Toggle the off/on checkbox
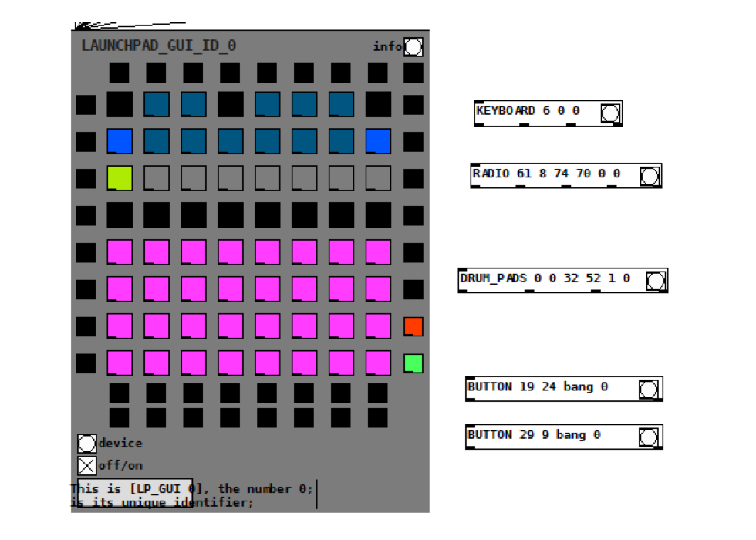756x540 pixels. point(86,465)
